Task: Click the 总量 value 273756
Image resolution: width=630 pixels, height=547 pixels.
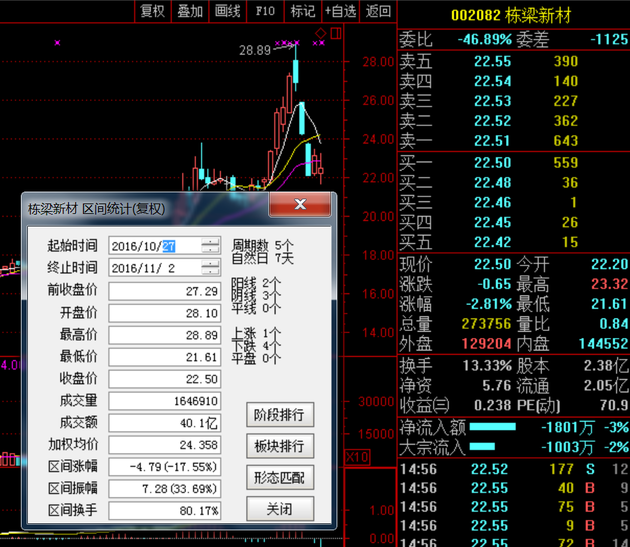Action: click(x=486, y=324)
